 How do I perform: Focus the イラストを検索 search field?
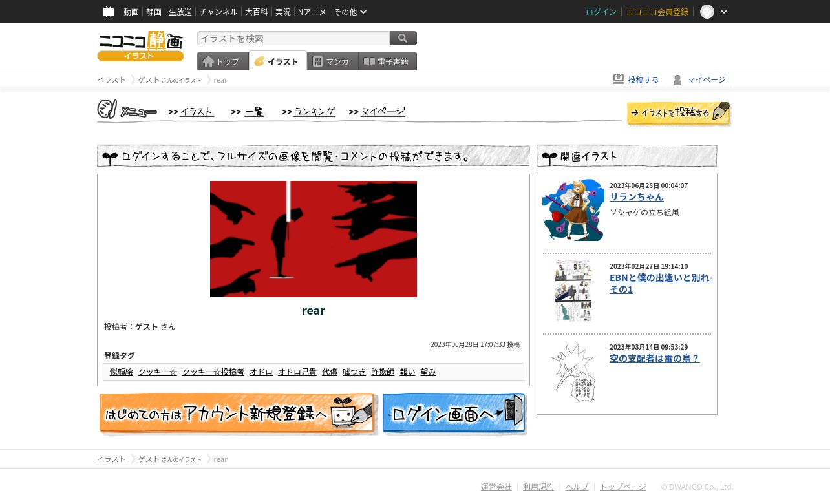tap(293, 38)
